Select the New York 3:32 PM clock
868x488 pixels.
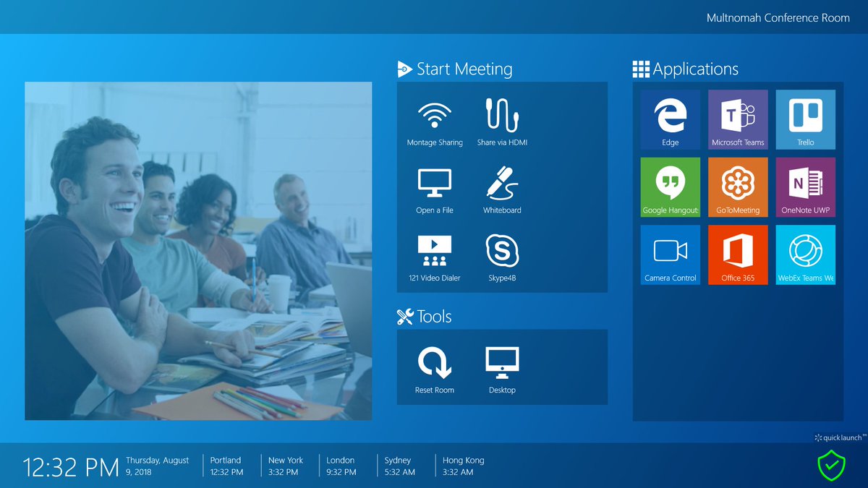point(285,466)
